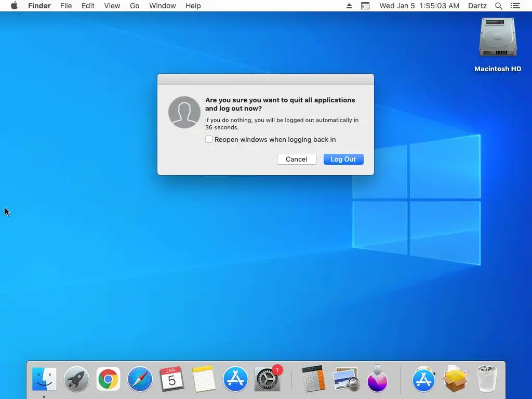Click the eject icon in menu bar

click(x=349, y=6)
